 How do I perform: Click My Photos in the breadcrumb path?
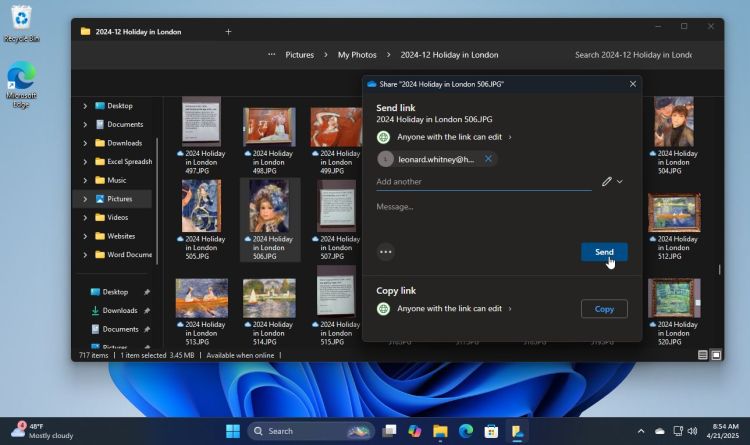point(357,55)
